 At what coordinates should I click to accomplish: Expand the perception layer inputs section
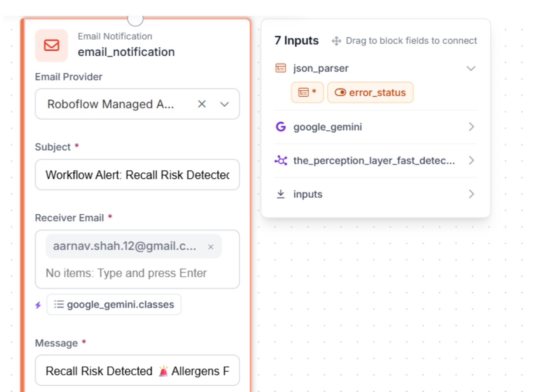coord(471,161)
